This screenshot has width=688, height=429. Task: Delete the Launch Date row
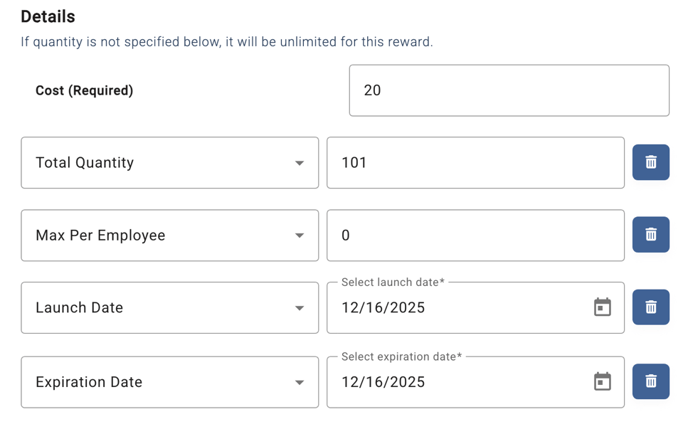[650, 307]
